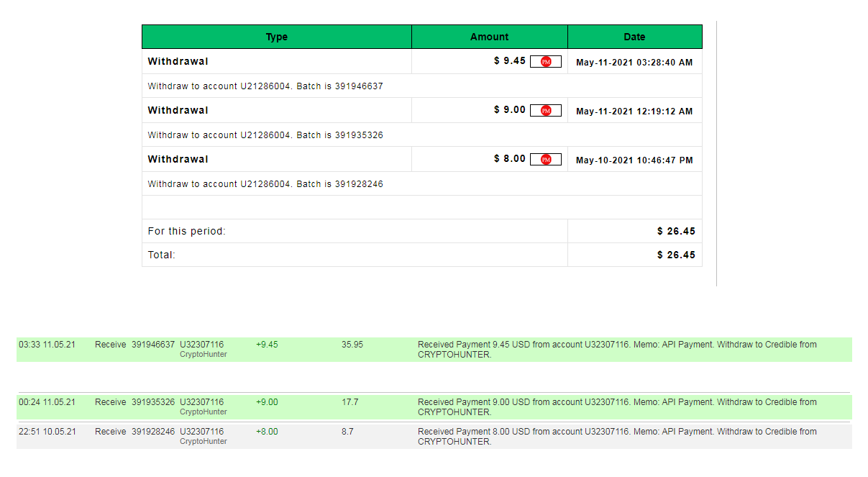
Task: Click the 35.95 balance value
Action: pos(352,345)
